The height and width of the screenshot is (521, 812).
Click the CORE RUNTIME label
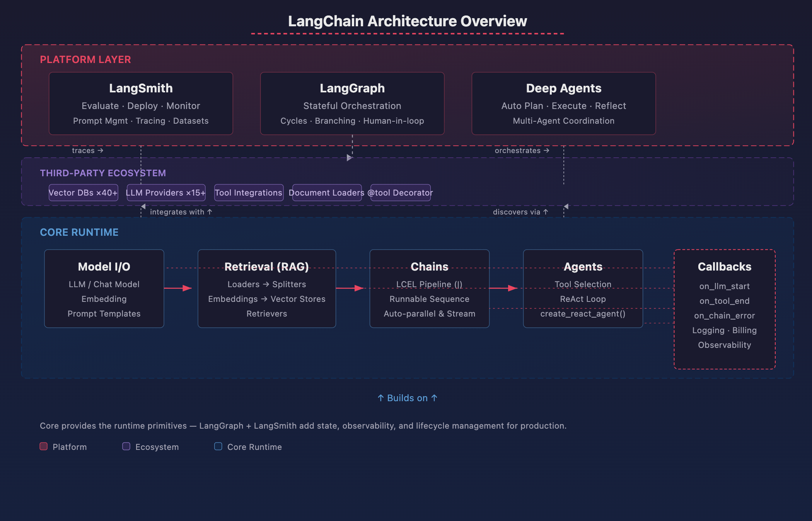tap(79, 232)
